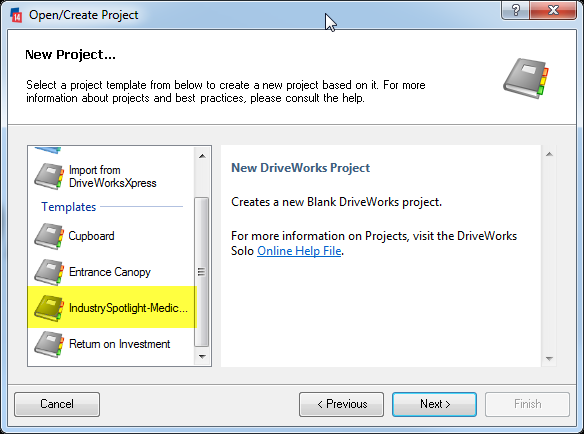
Task: Click the DriveWorks app icon in title bar
Action: pyautogui.click(x=16, y=15)
